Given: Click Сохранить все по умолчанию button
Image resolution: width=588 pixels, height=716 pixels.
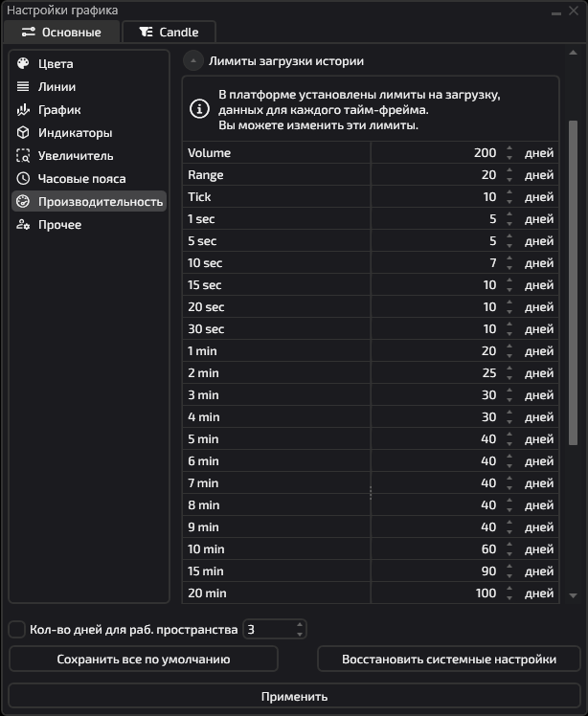Looking at the screenshot, I should pos(144,660).
